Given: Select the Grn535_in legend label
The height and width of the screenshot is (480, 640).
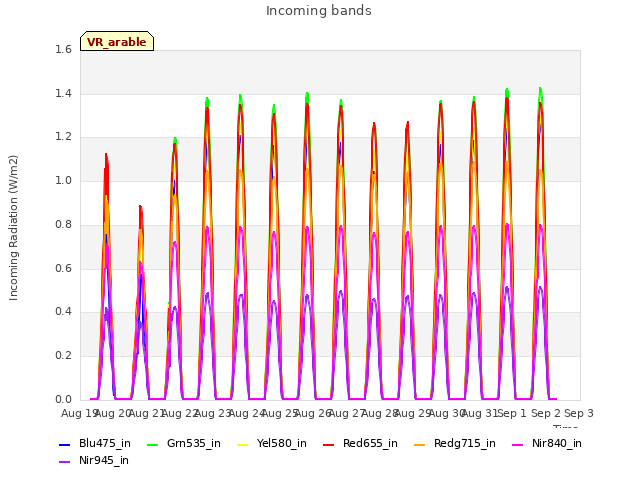Looking at the screenshot, I should pyautogui.click(x=194, y=444).
